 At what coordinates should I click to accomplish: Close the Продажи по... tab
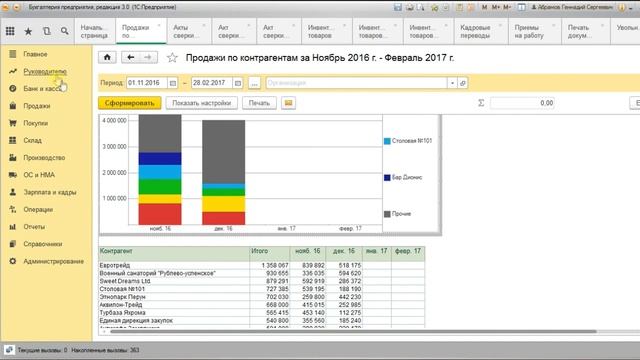[x=159, y=25]
